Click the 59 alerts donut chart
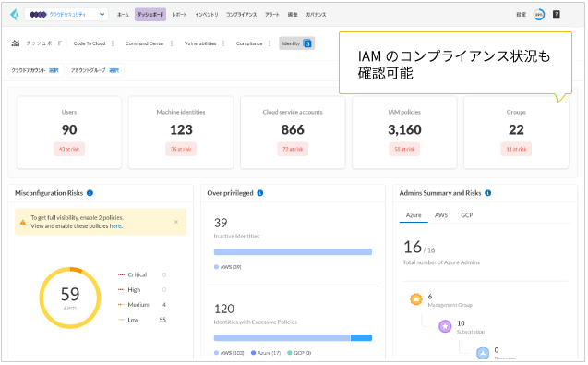The width and height of the screenshot is (588, 365). click(70, 298)
